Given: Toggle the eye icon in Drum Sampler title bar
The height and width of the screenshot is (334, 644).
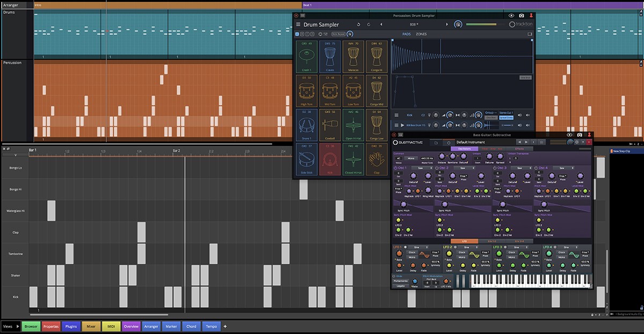Looking at the screenshot, I should click(x=511, y=16).
